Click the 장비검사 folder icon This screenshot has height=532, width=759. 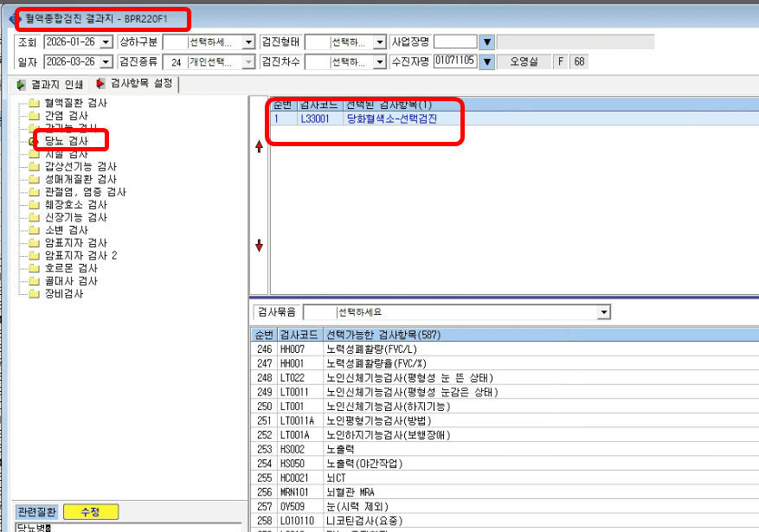(x=34, y=293)
